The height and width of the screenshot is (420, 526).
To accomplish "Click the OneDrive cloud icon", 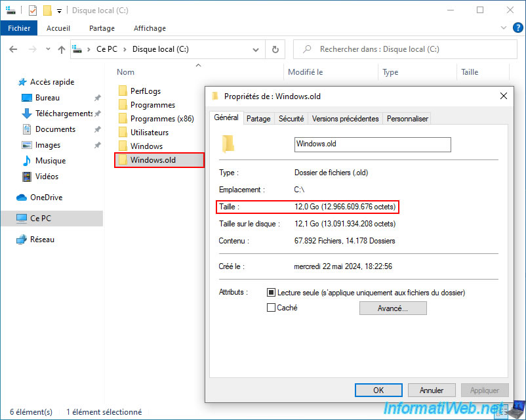I will click(22, 198).
